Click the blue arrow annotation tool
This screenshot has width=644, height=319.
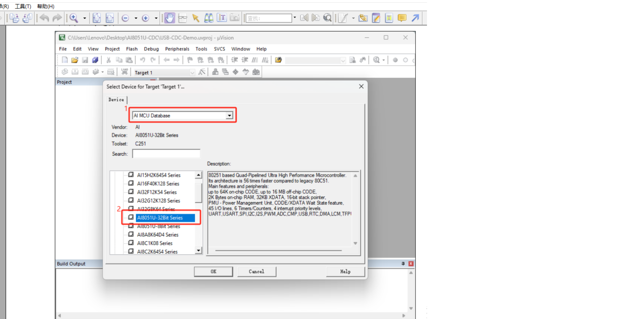point(415,18)
